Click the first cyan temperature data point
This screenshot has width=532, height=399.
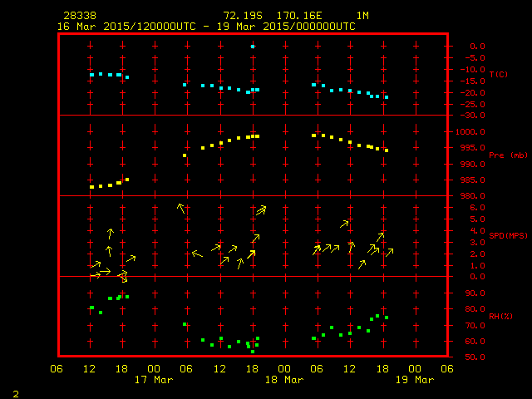coord(91,75)
